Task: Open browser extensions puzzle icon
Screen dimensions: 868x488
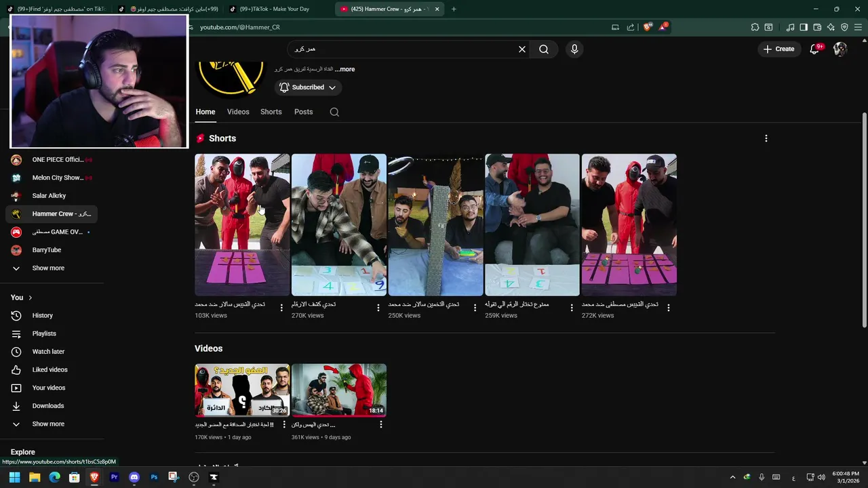Action: [755, 27]
